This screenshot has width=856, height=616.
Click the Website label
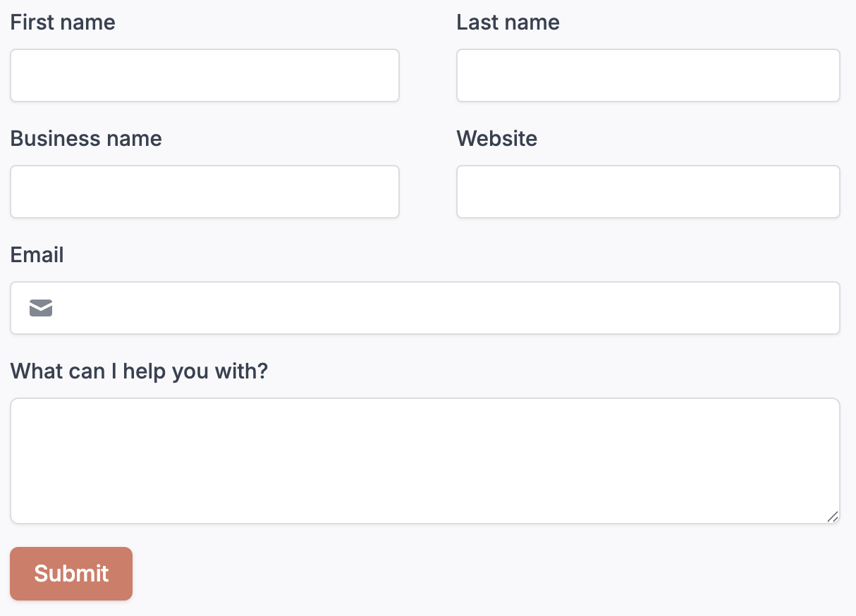(x=496, y=138)
